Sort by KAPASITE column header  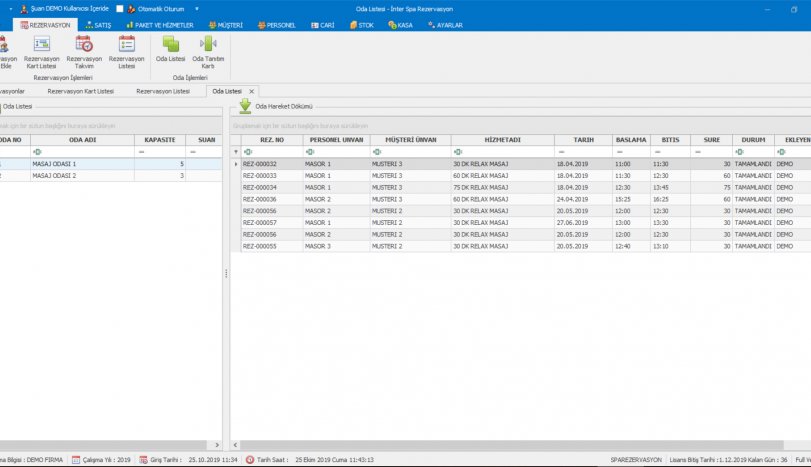click(159, 140)
